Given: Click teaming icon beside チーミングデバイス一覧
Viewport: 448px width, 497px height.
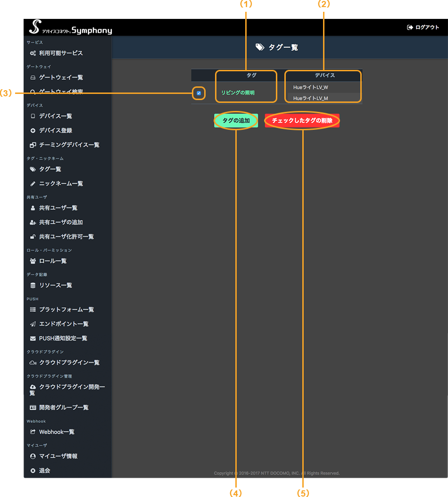Looking at the screenshot, I should click(33, 145).
